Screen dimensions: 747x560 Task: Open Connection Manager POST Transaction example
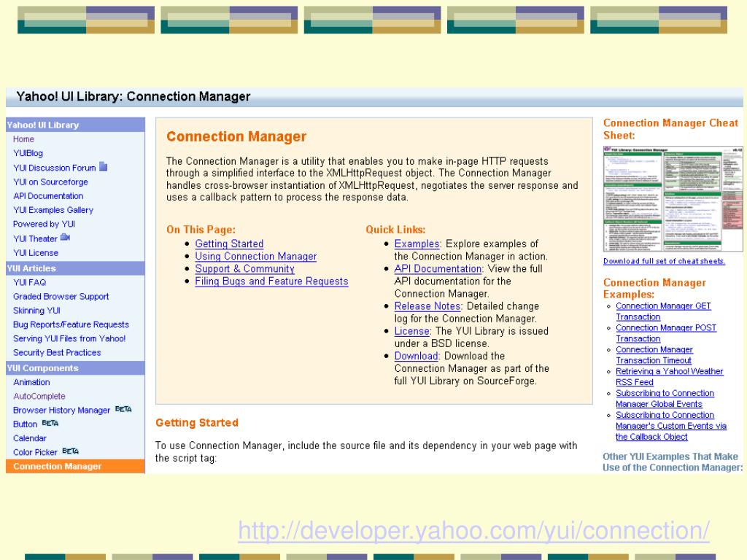(666, 333)
